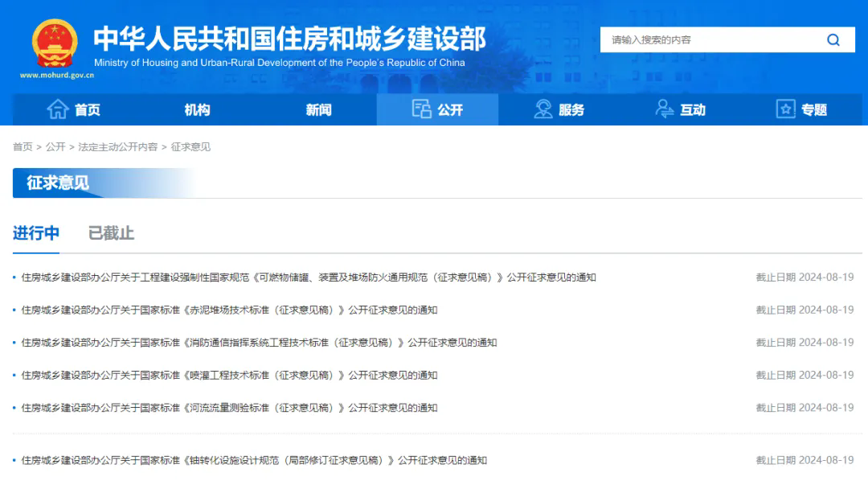Click the star icon beside 专题
868x485 pixels.
click(785, 109)
